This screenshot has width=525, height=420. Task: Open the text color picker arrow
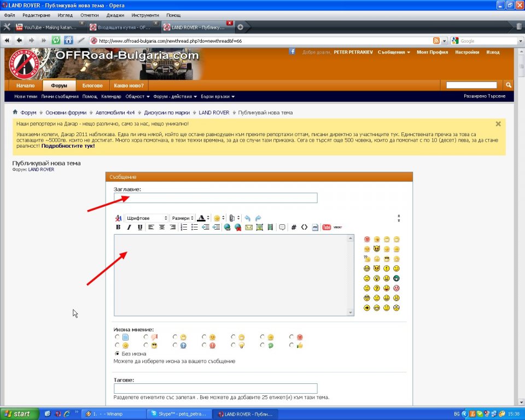tap(208, 218)
